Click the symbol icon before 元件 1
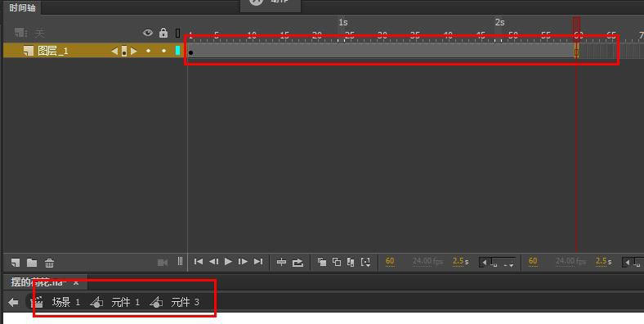This screenshot has height=324, width=644. pos(96,303)
